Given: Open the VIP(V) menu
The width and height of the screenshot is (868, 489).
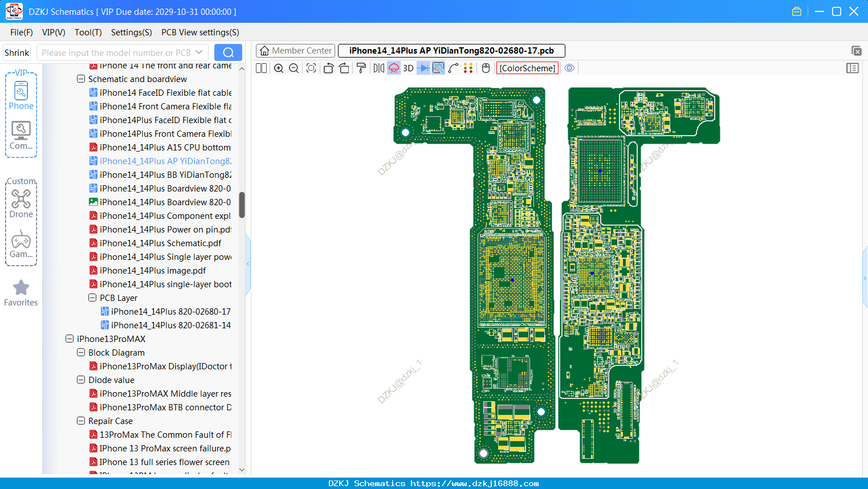Looking at the screenshot, I should click(54, 32).
